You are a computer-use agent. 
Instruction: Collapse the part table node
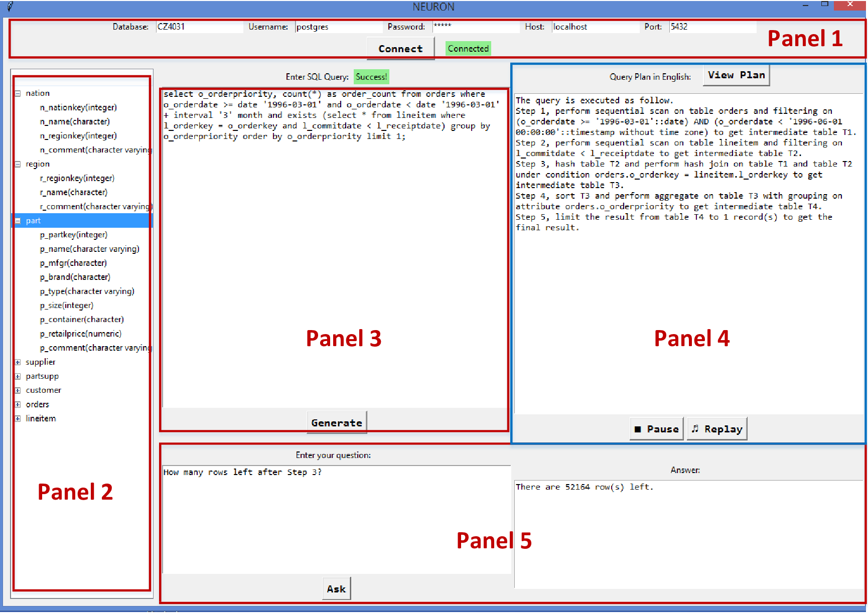pos(18,221)
